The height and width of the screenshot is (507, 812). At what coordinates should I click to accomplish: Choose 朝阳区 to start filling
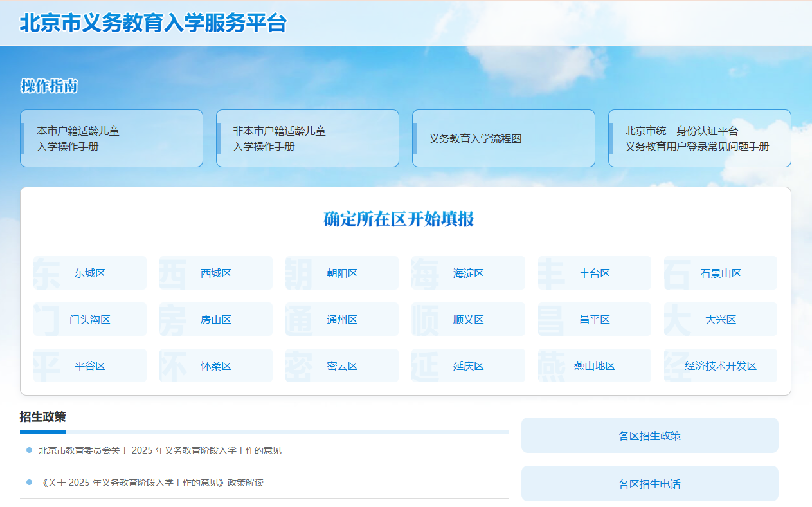pos(342,273)
